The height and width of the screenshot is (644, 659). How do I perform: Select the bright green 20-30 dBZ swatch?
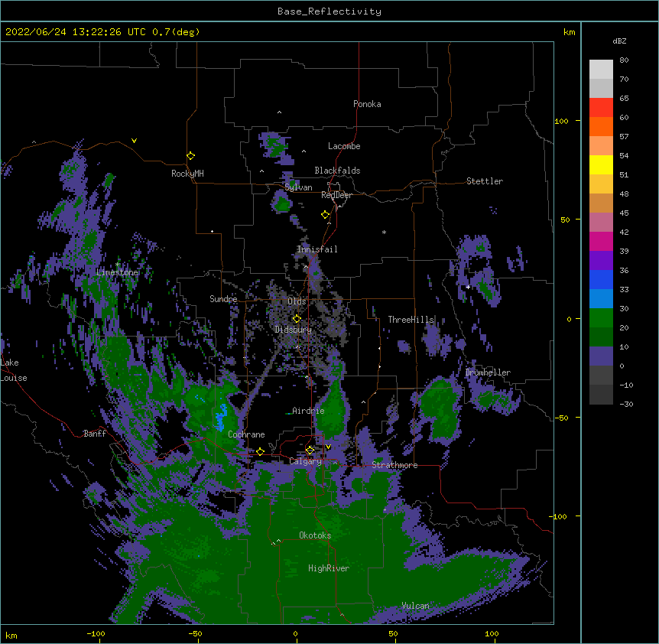click(x=601, y=318)
